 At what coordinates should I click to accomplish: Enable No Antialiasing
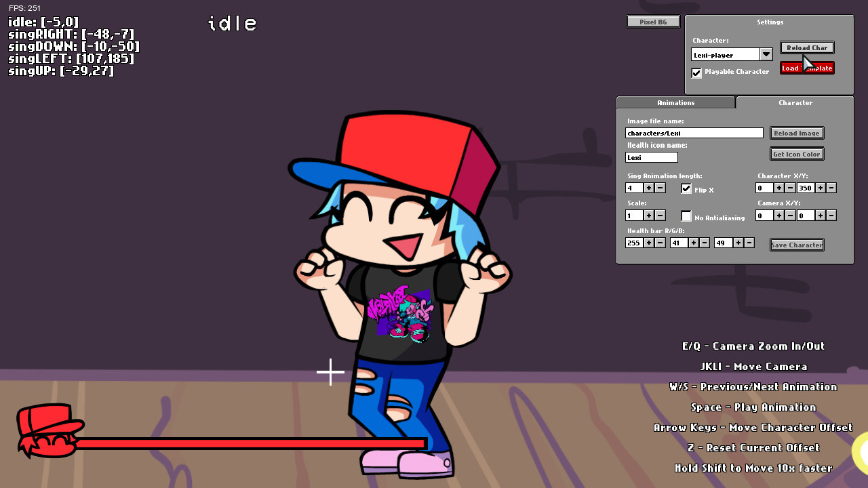[x=686, y=216]
